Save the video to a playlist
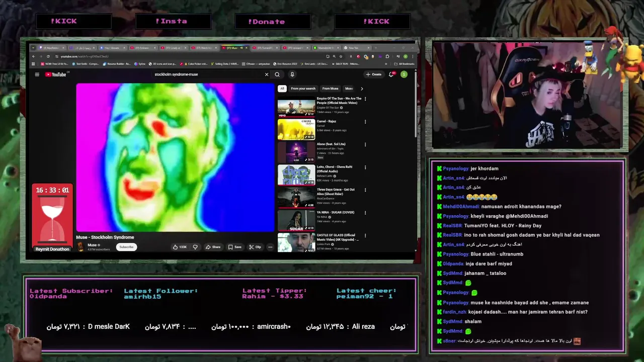The height and width of the screenshot is (362, 644). [235, 247]
